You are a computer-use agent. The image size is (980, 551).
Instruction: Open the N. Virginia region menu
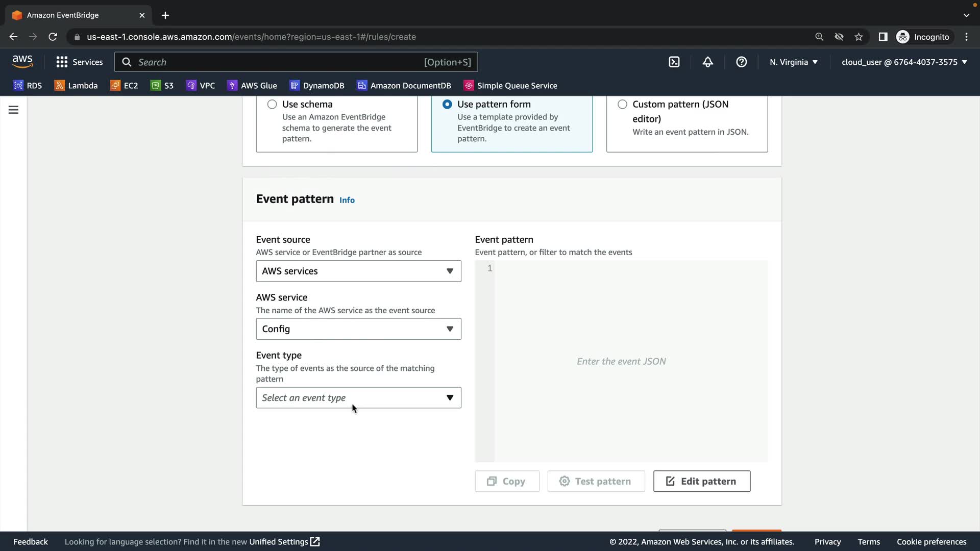click(x=793, y=62)
